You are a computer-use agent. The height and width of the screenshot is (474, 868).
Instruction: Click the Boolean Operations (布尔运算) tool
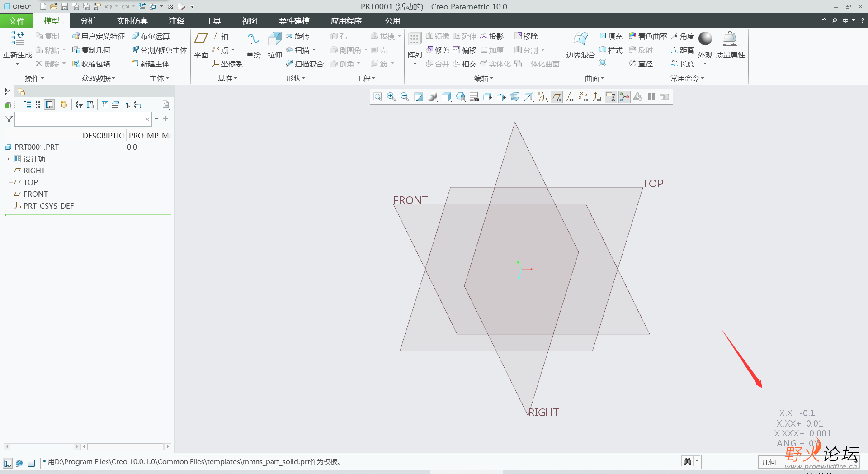[151, 36]
